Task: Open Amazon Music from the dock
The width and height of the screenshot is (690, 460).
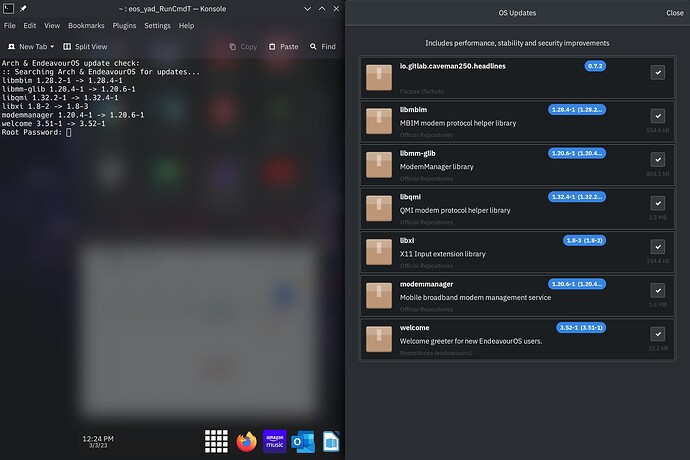Action: pos(275,441)
